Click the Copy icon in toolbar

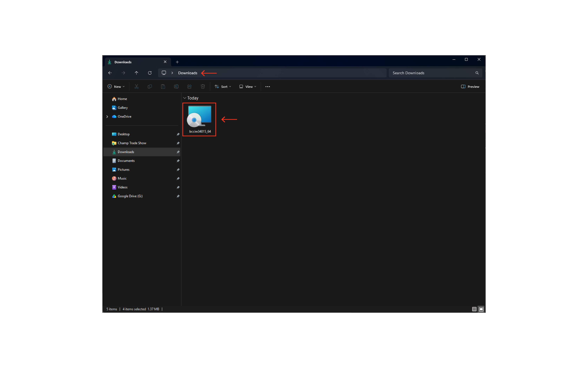(150, 86)
